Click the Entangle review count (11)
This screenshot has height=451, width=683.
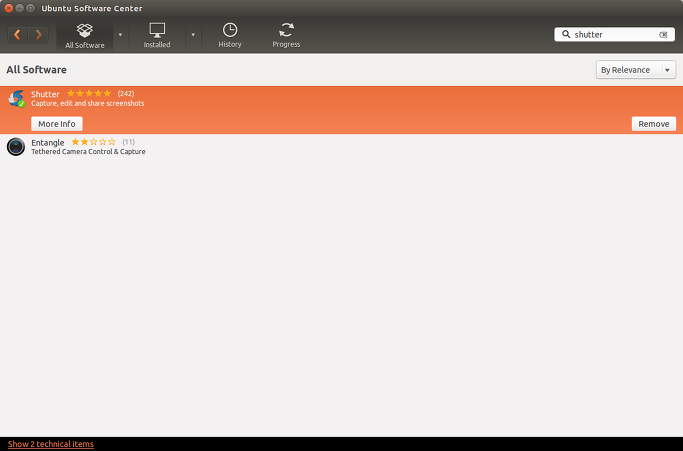(128, 142)
